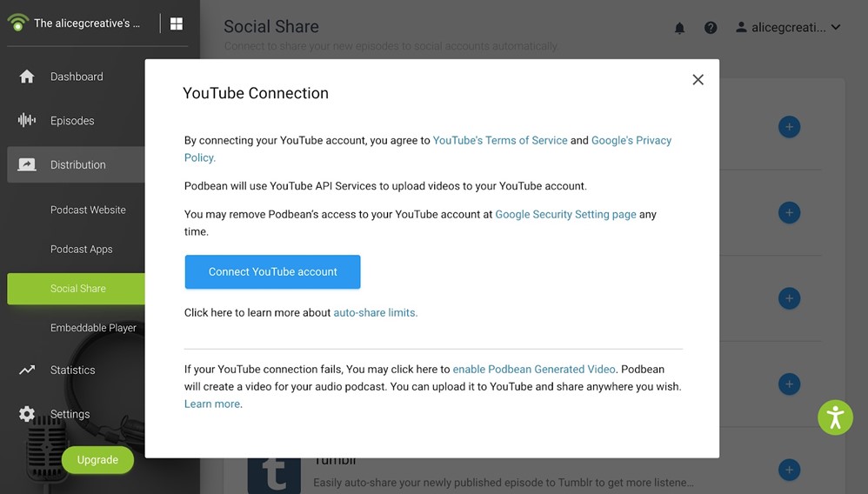
Task: Open Settings menu item
Action: (x=70, y=414)
